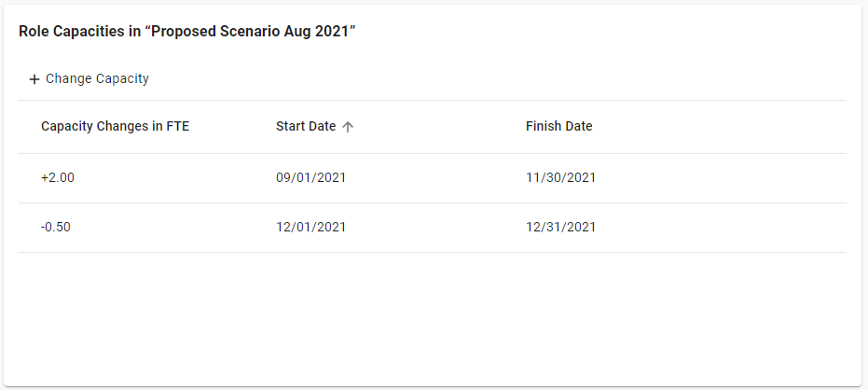868x390 pixels.
Task: Click the "Proposed Scenario Aug 2021" scenario name
Action: (252, 32)
